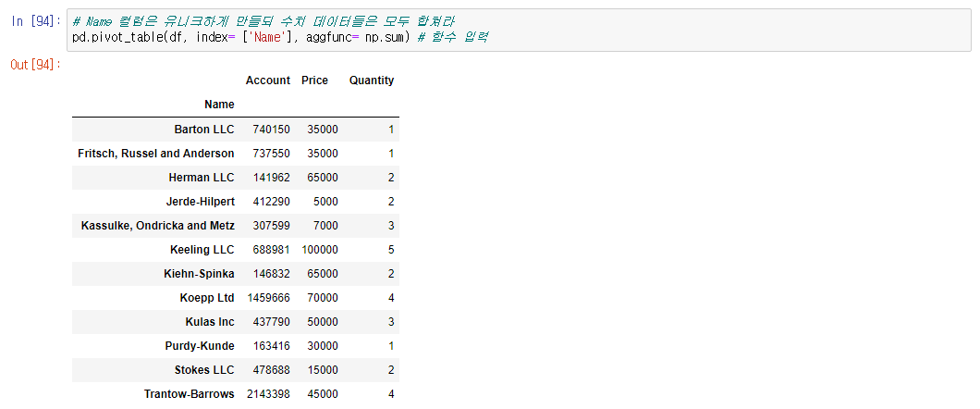Click Account value 688981
The image size is (980, 409).
[271, 250]
